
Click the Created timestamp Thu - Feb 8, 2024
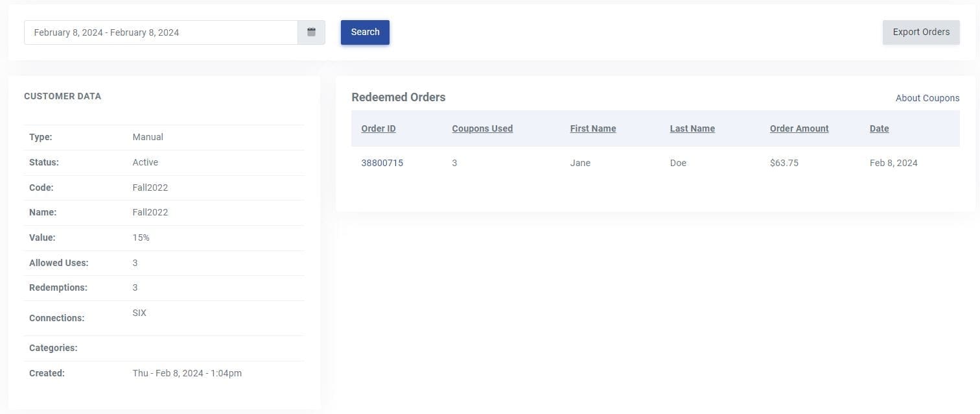187,373
